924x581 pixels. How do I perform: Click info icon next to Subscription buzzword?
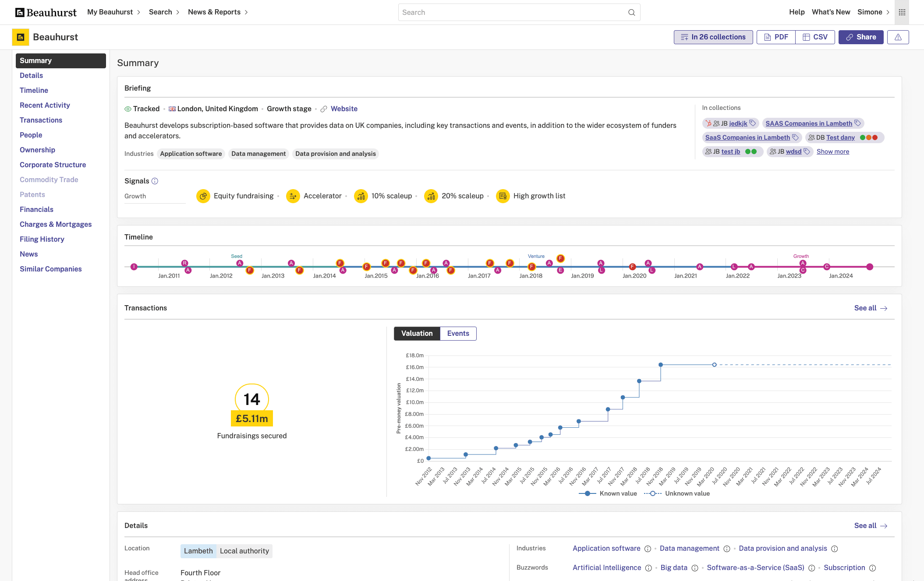pos(873,568)
